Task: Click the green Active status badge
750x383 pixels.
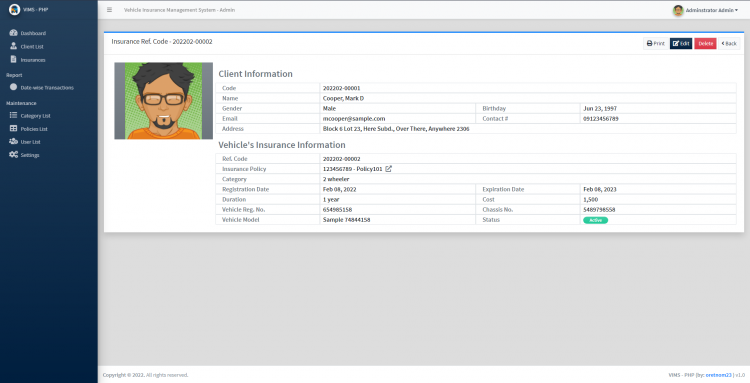Action: pos(596,220)
